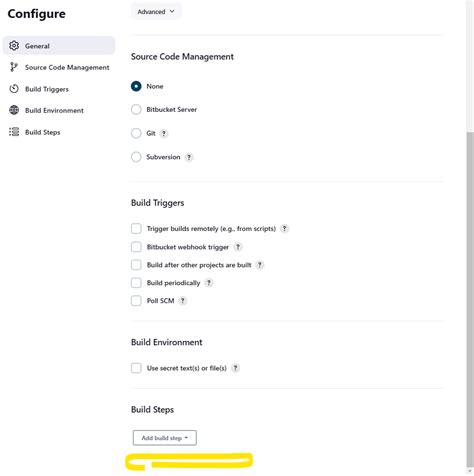Open the Add build step dropdown
474x476 pixels.
point(165,438)
